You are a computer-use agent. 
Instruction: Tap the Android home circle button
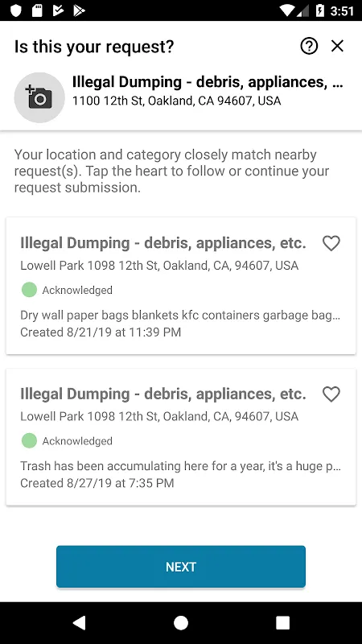[181, 622]
